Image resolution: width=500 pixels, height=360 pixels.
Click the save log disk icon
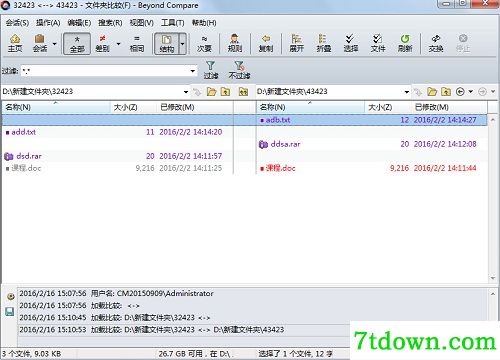point(10,312)
